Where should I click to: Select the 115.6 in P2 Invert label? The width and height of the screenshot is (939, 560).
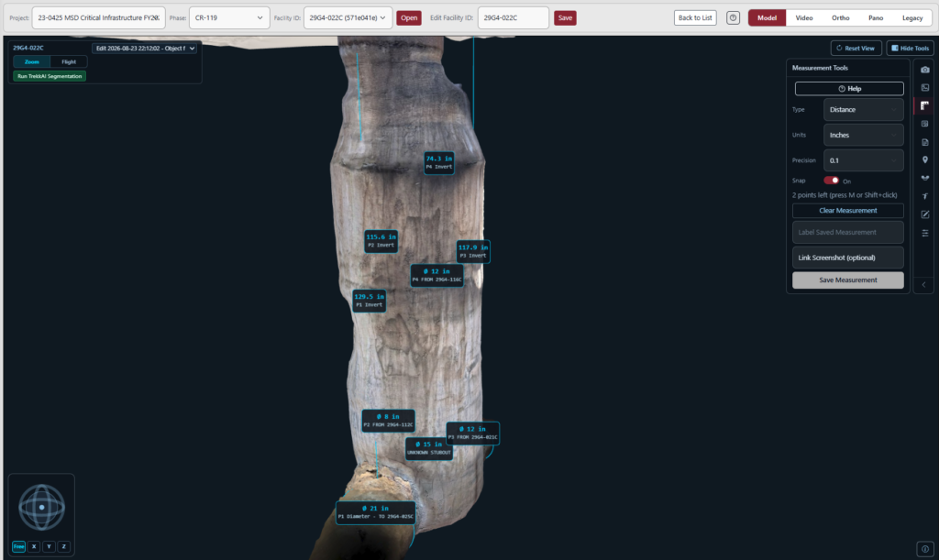click(x=381, y=240)
